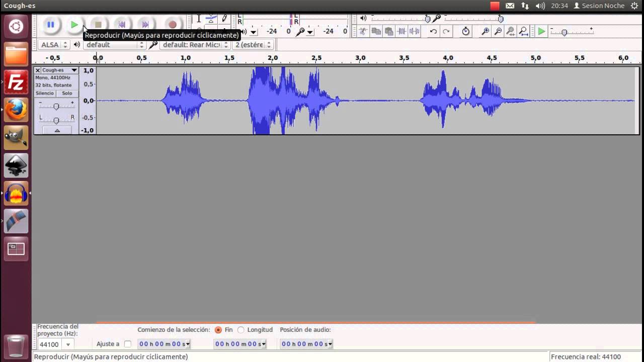Adjust the Cough-es track gain slider
The height and width of the screenshot is (362, 644).
[x=56, y=106]
